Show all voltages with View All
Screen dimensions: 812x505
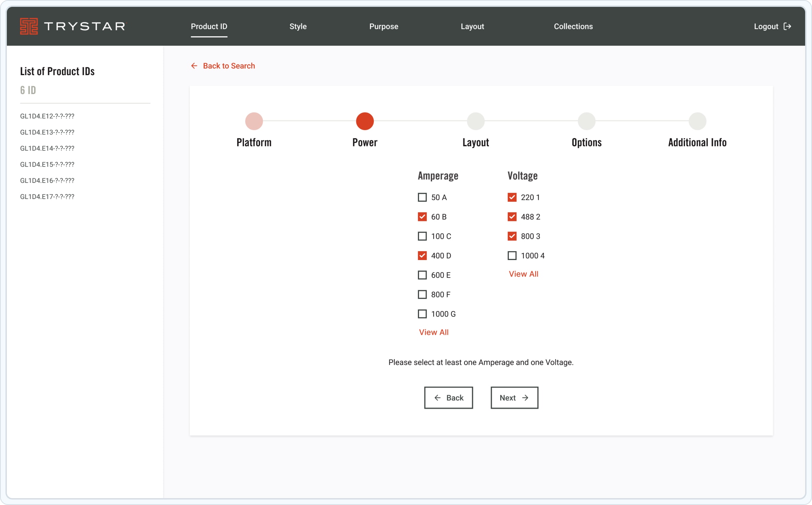pos(523,274)
